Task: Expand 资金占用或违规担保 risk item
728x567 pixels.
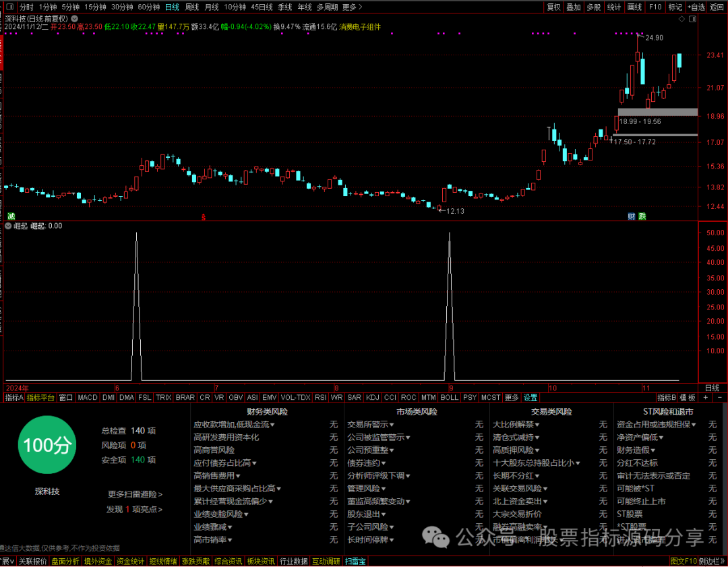Action: [x=656, y=425]
